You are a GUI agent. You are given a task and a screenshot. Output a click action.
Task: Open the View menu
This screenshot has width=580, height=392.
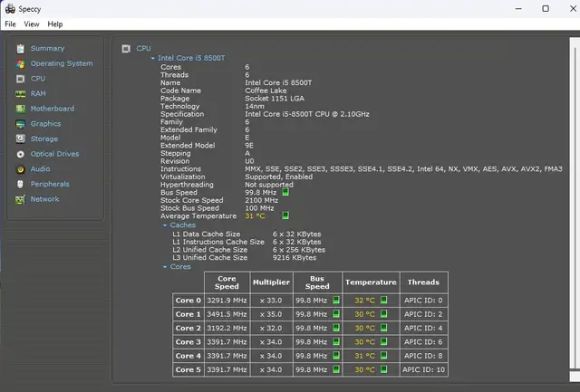[x=32, y=24]
